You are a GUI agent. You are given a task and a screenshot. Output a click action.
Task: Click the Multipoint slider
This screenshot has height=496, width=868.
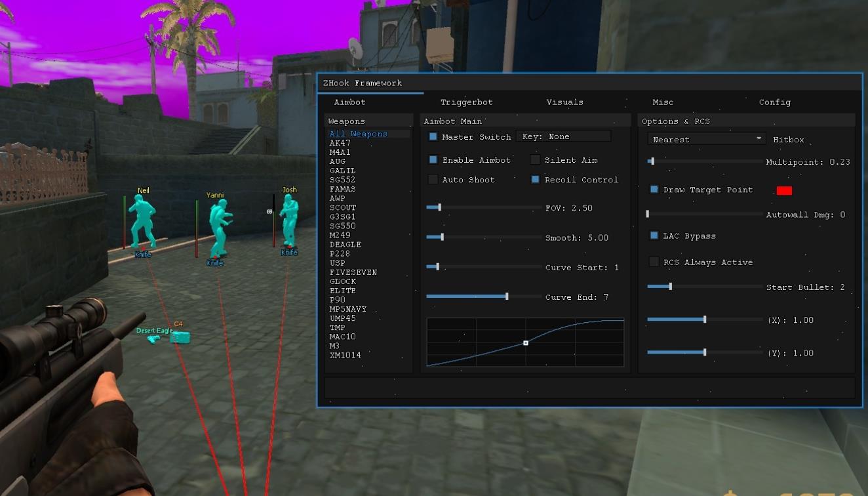[705, 161]
